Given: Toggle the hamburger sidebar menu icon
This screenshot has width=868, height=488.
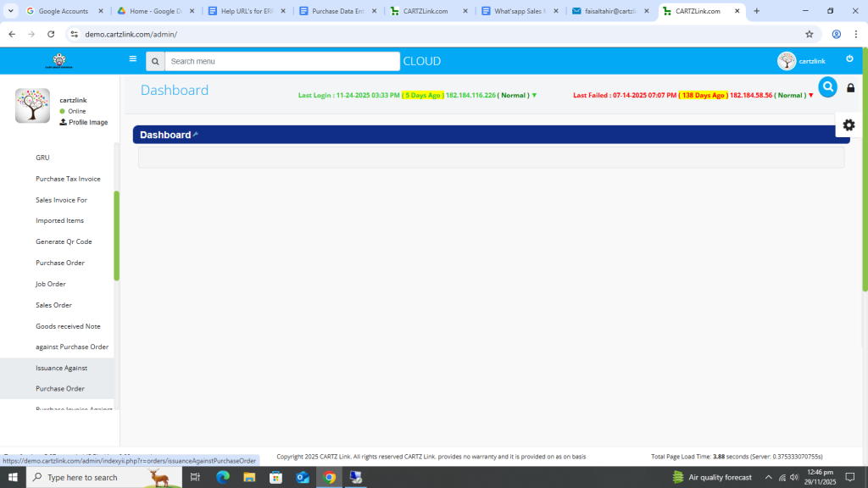Looking at the screenshot, I should pyautogui.click(x=132, y=59).
